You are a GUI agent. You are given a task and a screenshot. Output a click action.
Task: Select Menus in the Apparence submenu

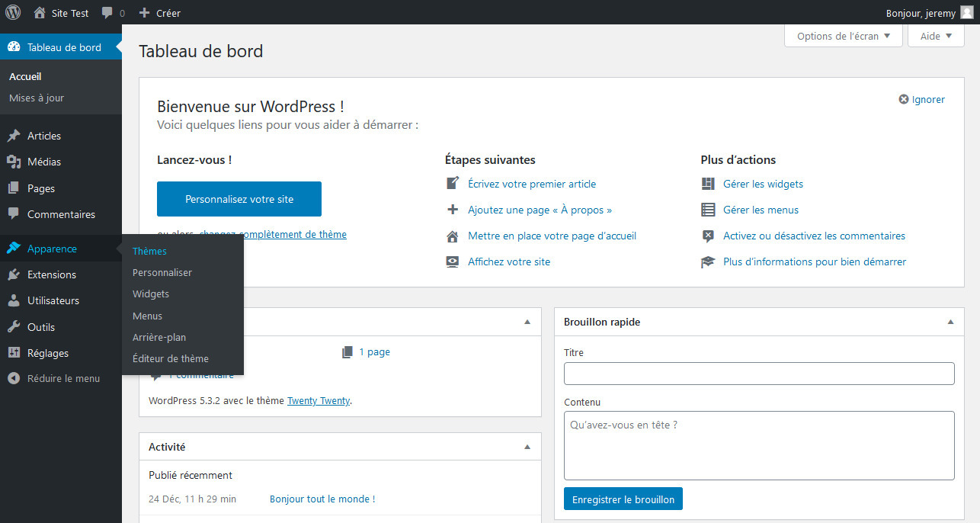[x=147, y=316]
